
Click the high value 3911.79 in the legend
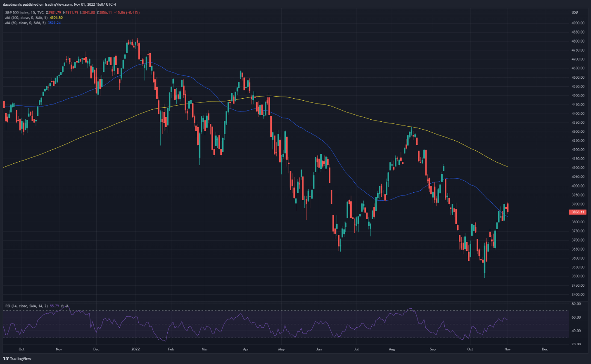point(72,12)
